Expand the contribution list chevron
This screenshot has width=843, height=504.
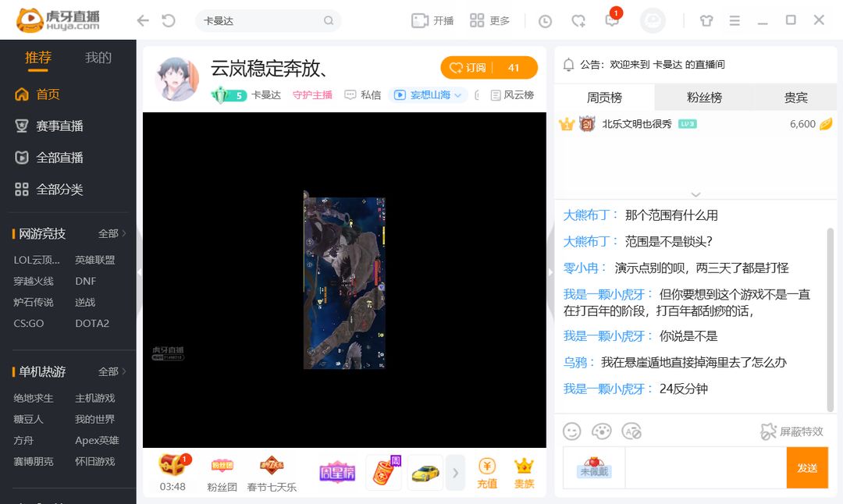point(695,194)
